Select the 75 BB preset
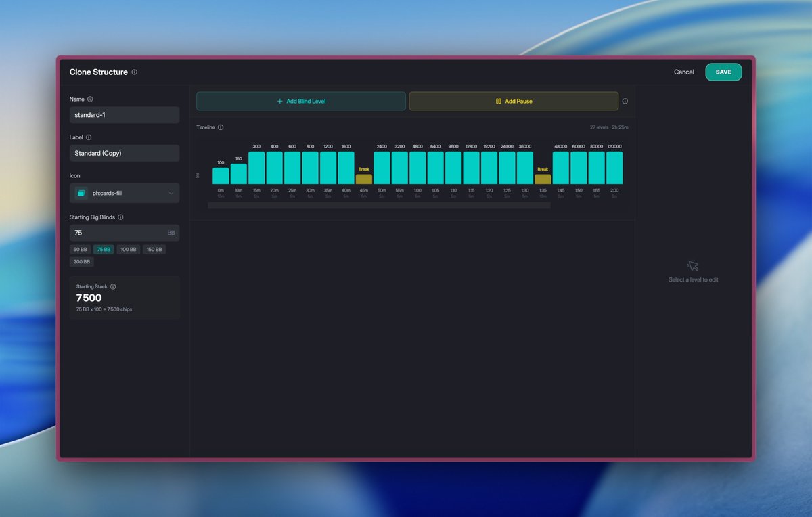This screenshot has width=812, height=517. click(x=104, y=250)
